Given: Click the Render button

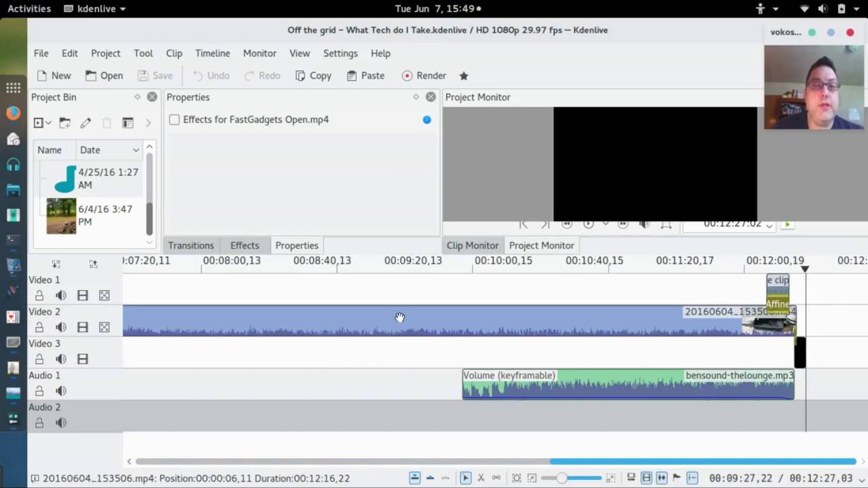Looking at the screenshot, I should point(424,76).
